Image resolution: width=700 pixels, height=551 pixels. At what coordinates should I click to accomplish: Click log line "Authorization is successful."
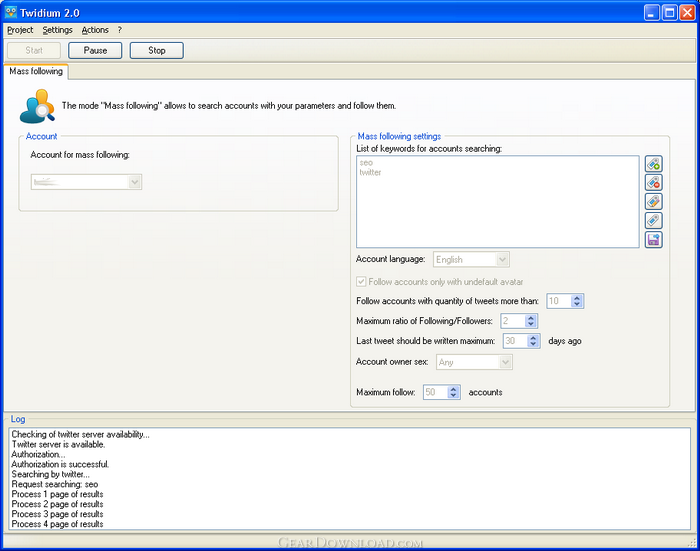[60, 464]
